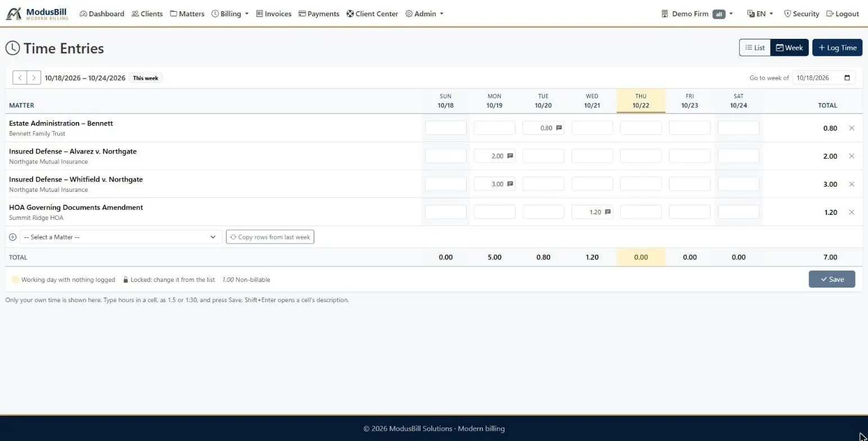The image size is (868, 441).
Task: Open the Security page
Action: tap(801, 13)
